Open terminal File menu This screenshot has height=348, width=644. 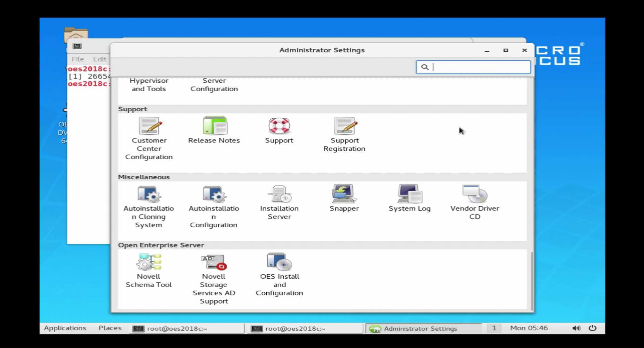77,59
